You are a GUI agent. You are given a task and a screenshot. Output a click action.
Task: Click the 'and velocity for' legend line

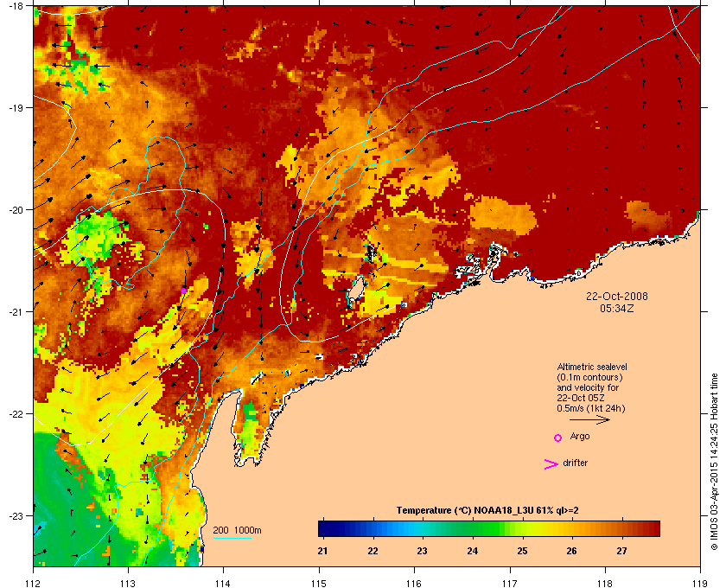588,387
